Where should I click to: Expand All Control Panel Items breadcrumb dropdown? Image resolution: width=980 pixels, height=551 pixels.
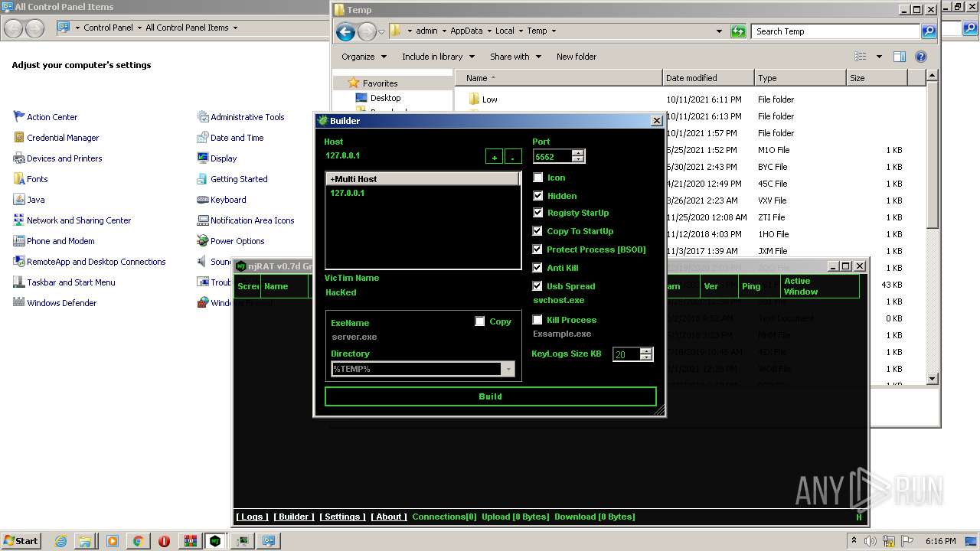click(x=235, y=28)
